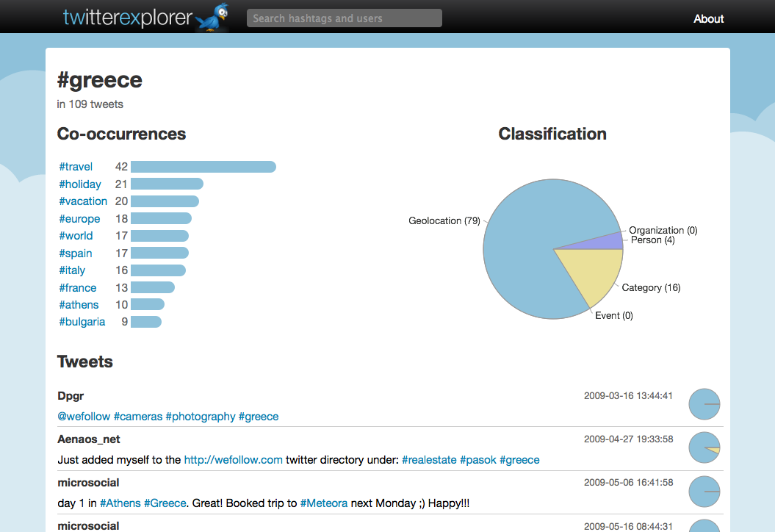Click the timestamp 2009-05-06 16:41:58
The width and height of the screenshot is (775, 532).
[x=628, y=482]
